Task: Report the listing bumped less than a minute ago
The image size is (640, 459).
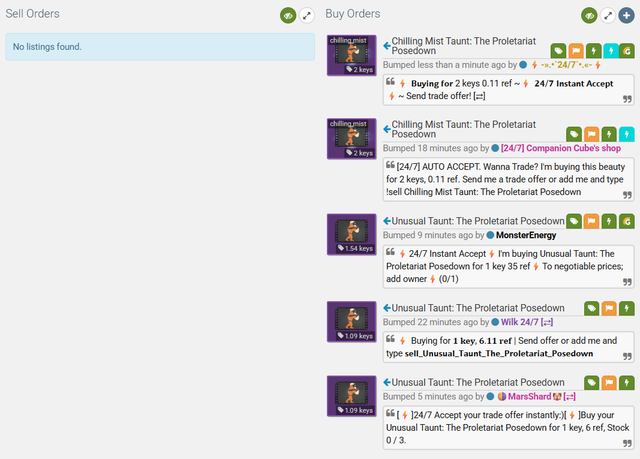Action: pyautogui.click(x=576, y=51)
